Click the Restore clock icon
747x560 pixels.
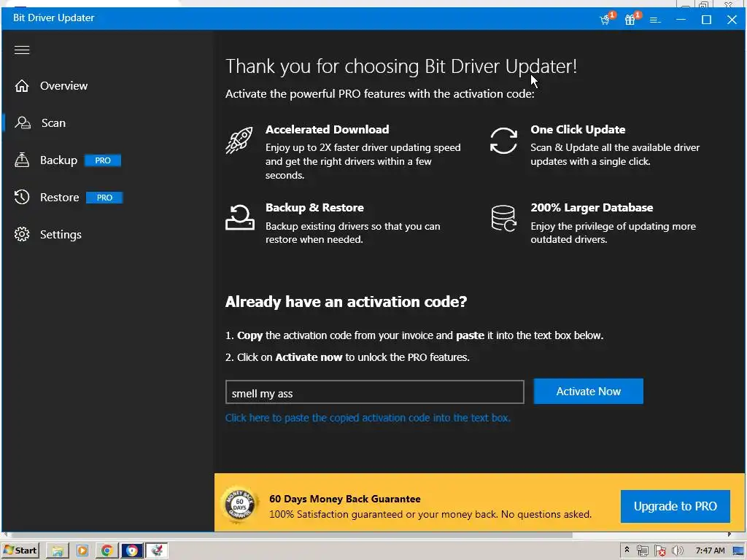point(22,197)
